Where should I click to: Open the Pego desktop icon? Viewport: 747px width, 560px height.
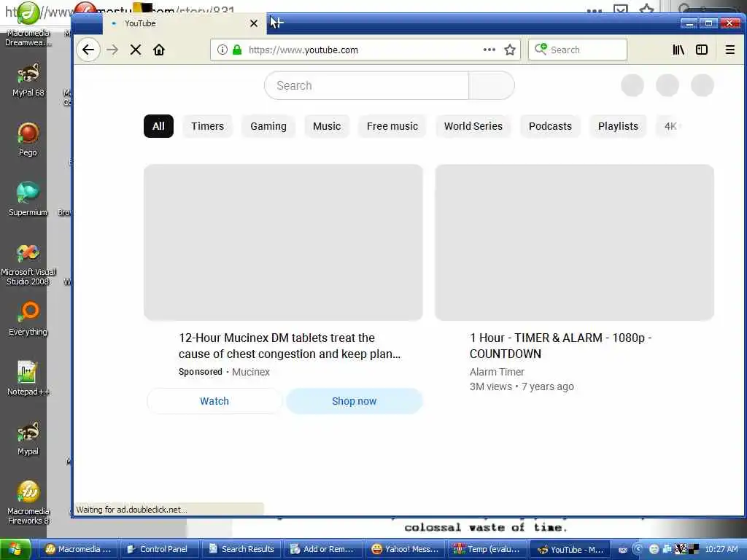28,139
